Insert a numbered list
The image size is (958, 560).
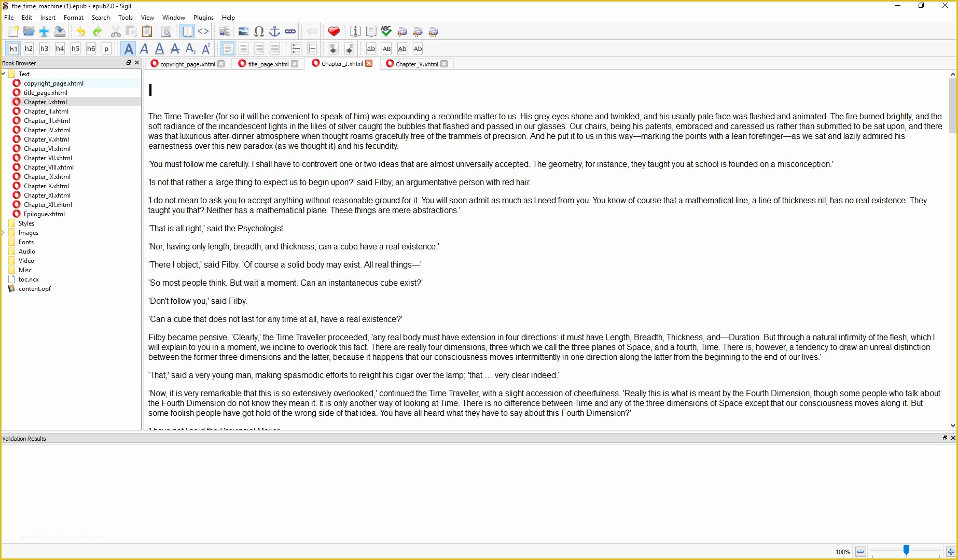pos(312,49)
